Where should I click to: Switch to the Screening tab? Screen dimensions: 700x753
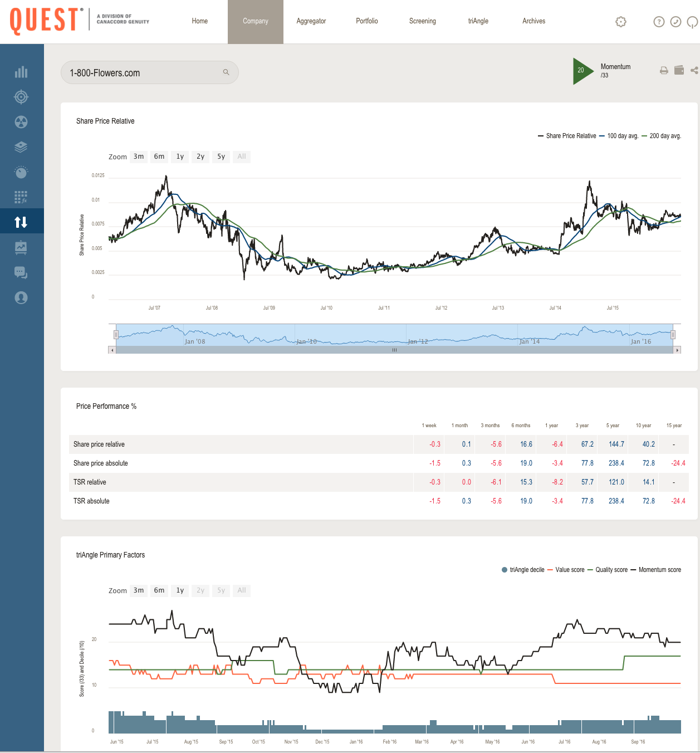pyautogui.click(x=422, y=21)
